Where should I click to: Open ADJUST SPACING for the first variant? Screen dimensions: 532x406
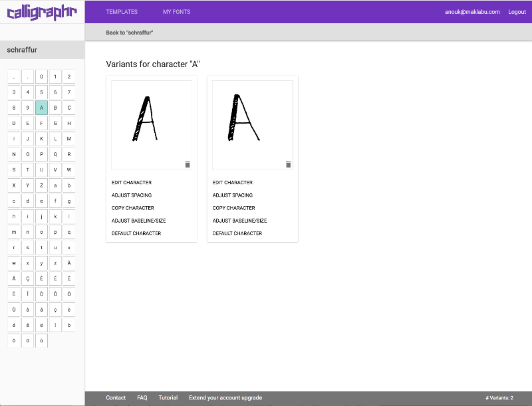[x=132, y=195]
